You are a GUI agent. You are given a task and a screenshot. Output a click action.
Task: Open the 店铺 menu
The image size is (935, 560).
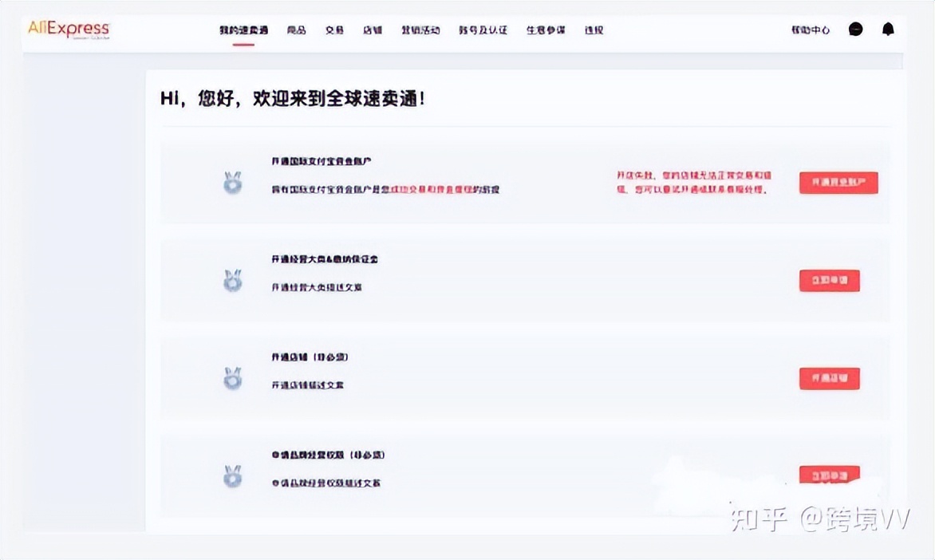tap(373, 28)
